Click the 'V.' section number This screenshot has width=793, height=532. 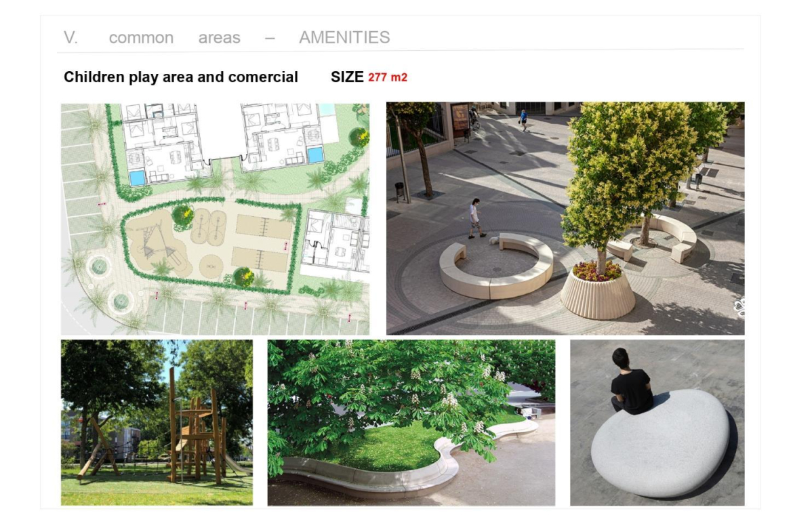tap(70, 37)
